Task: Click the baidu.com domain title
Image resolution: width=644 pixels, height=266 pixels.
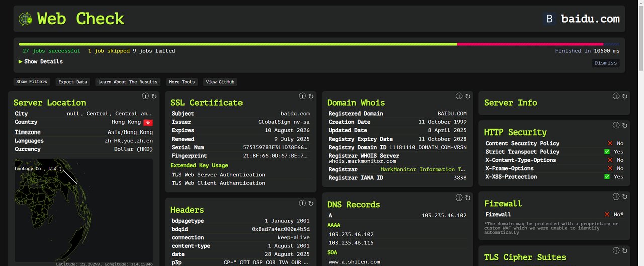Action: tap(590, 19)
